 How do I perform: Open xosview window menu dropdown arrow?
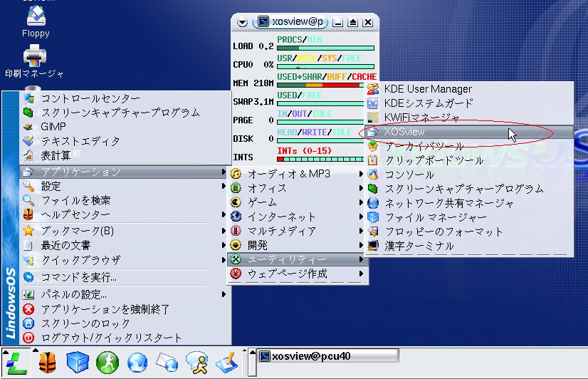242,22
